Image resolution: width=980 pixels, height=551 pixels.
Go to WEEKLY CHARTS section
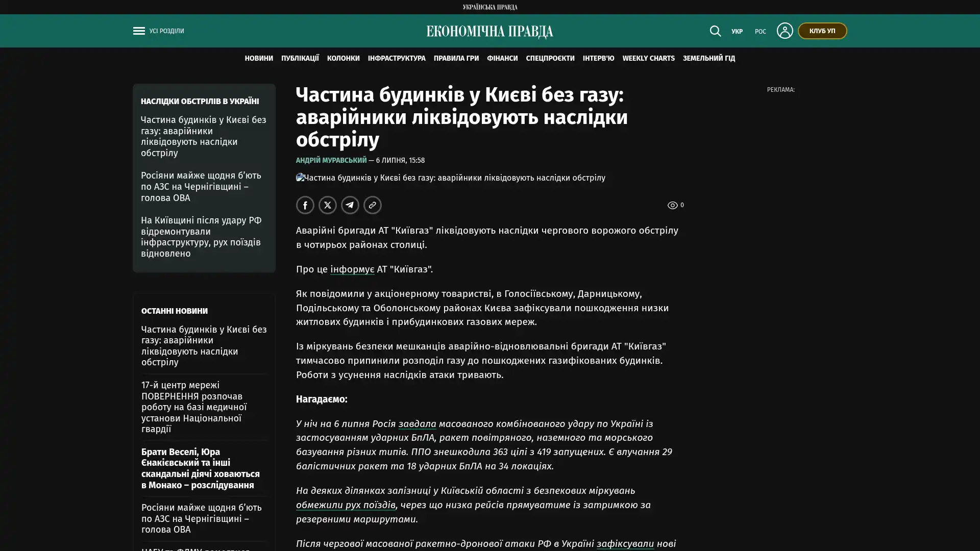click(648, 58)
